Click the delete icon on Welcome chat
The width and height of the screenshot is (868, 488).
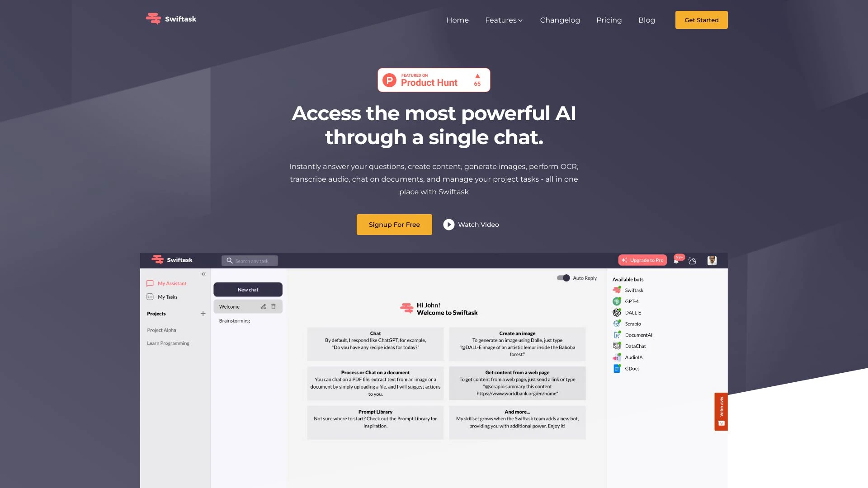(273, 305)
